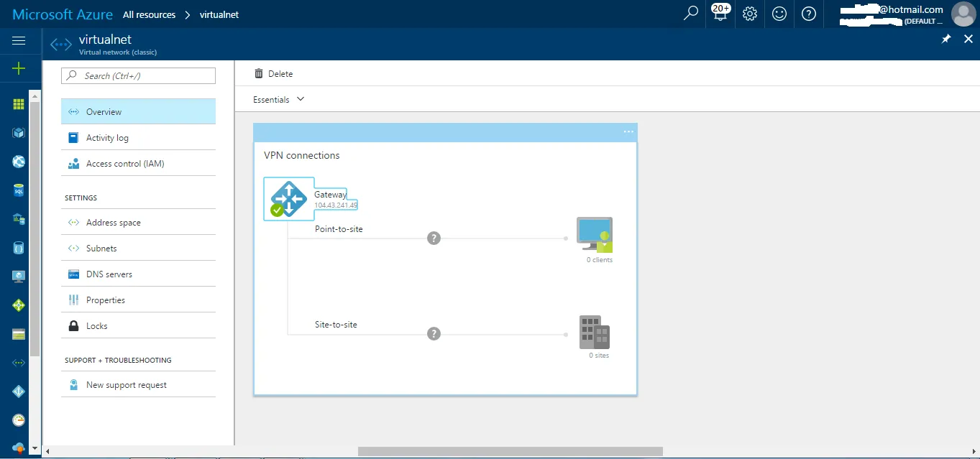Open New support request
Screen dimensions: 980x459
pos(138,384)
